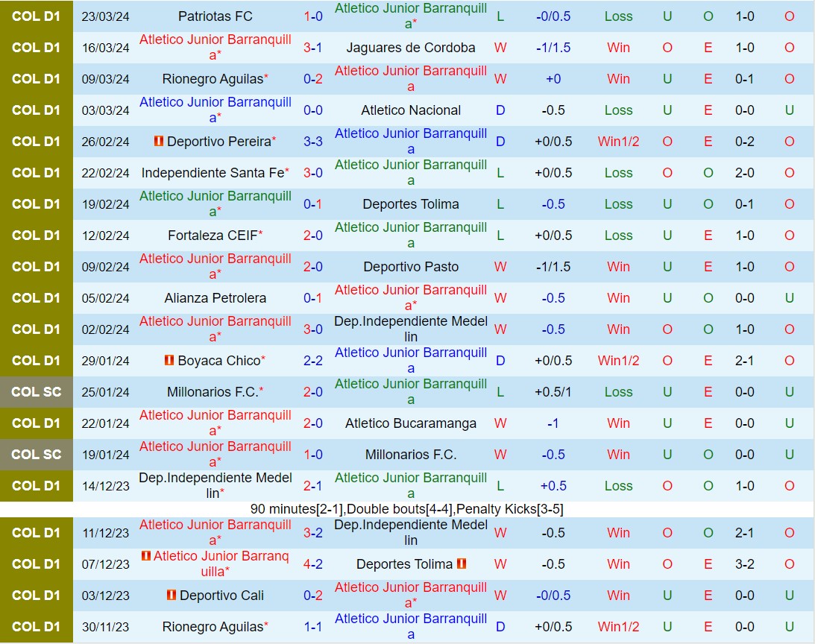Click the 0-2 half-time score in Pereira row
The image size is (815, 644).
(745, 142)
